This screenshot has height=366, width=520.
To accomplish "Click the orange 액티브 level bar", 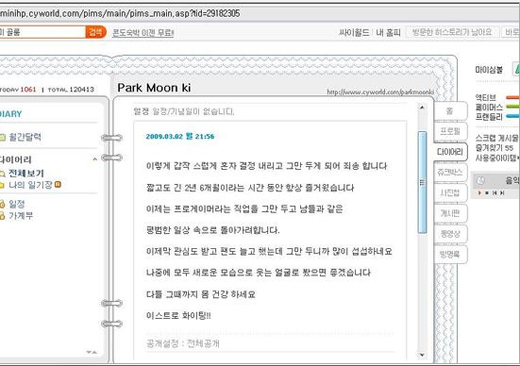I will (x=513, y=98).
